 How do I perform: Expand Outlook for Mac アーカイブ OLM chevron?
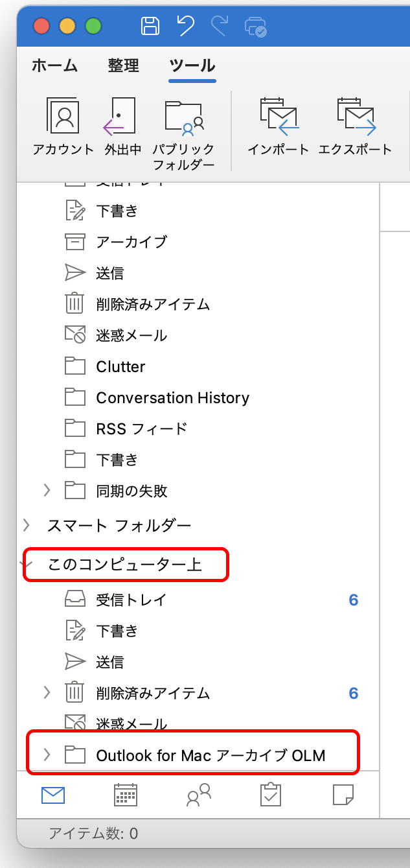click(47, 755)
